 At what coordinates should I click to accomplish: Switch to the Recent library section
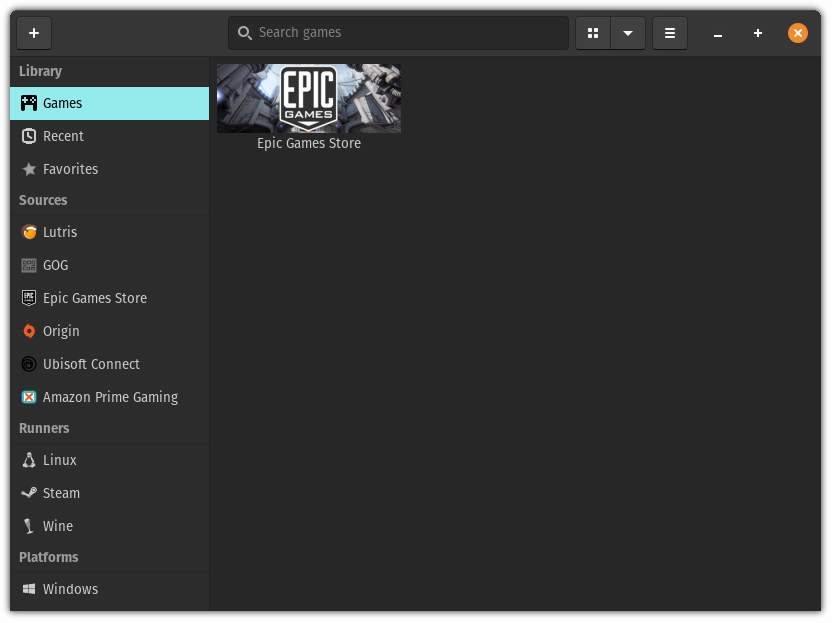[x=63, y=136]
